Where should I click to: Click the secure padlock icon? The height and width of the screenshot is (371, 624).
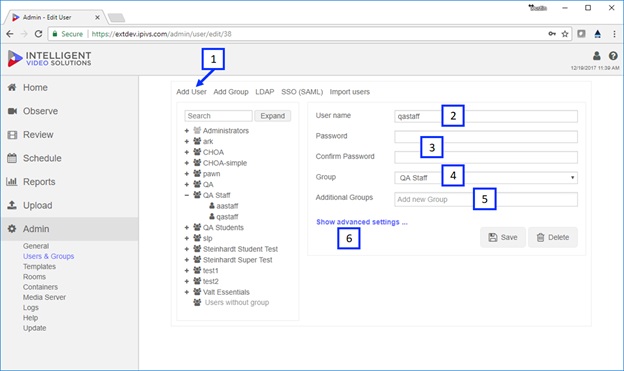pos(55,34)
